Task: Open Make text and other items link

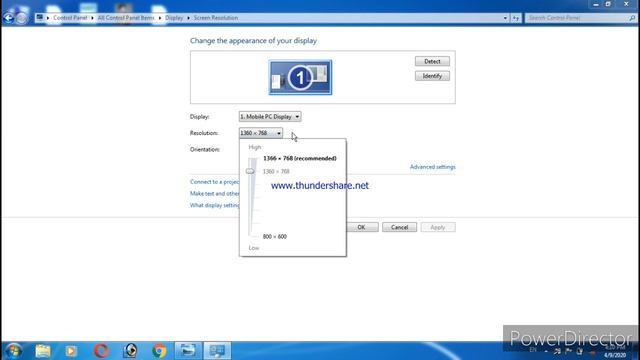Action: (x=215, y=193)
